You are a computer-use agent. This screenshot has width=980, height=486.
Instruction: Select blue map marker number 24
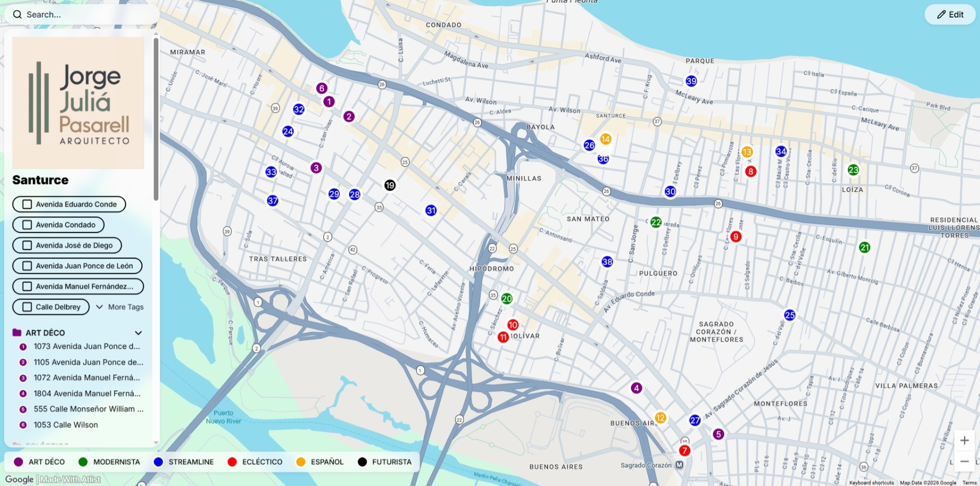288,131
